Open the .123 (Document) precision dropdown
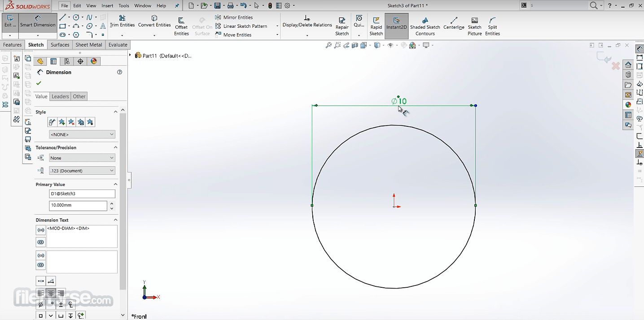Image resolution: width=644 pixels, height=320 pixels. (x=82, y=171)
